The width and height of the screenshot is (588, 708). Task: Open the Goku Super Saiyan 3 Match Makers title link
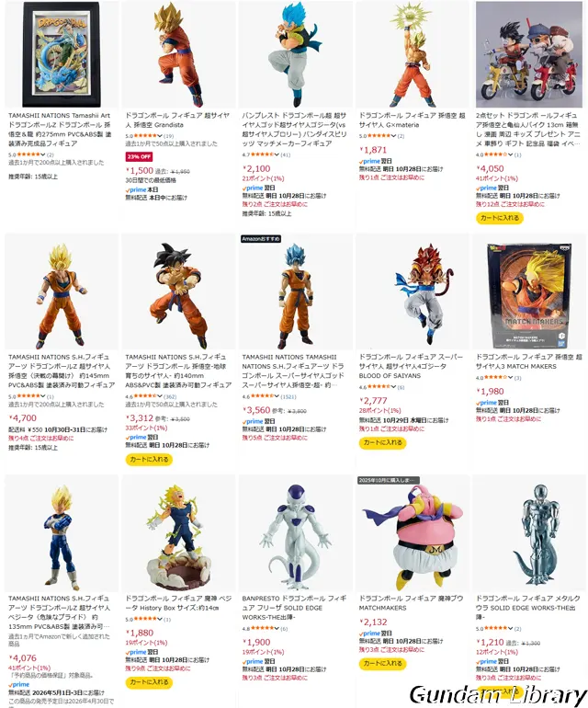[529, 361]
